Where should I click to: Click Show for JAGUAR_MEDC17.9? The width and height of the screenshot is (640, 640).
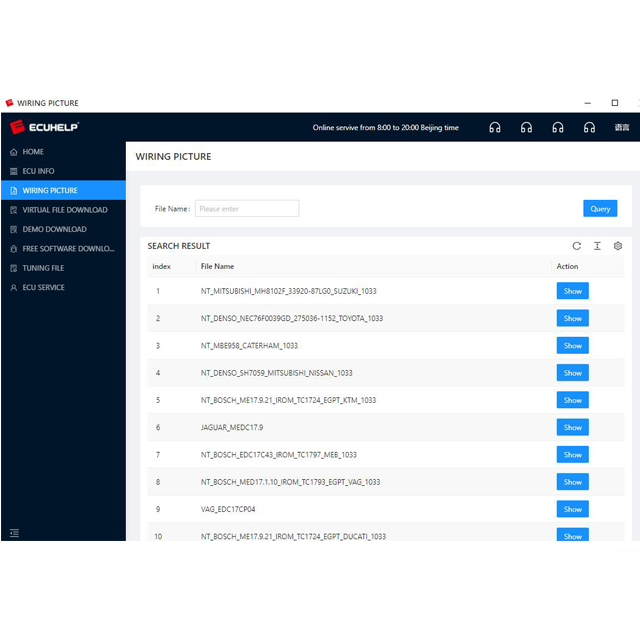click(x=572, y=428)
